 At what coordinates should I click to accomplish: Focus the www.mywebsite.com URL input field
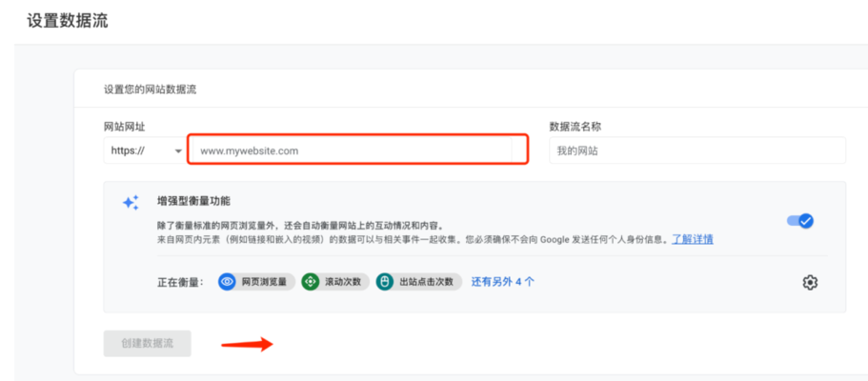(357, 150)
